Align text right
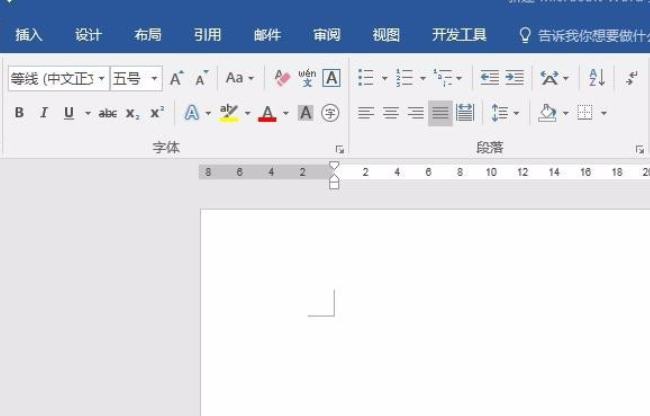This screenshot has height=416, width=650. tap(415, 113)
